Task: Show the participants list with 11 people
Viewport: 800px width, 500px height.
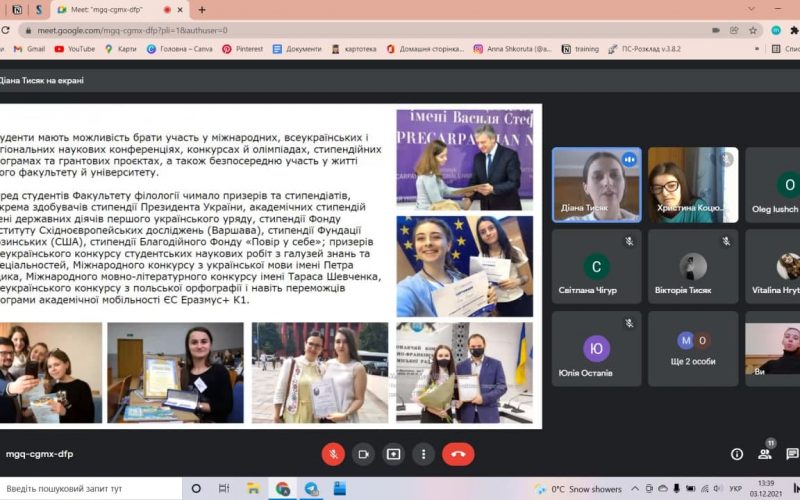Action: tap(765, 453)
